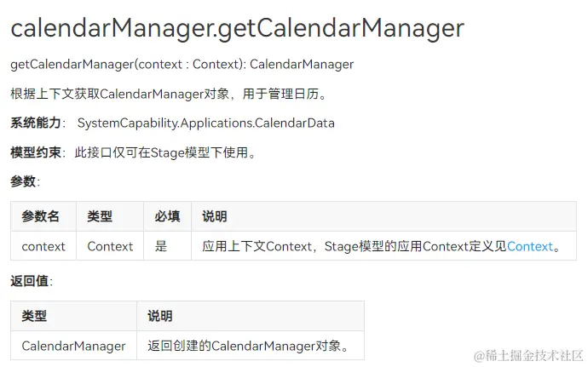Image resolution: width=588 pixels, height=367 pixels.
Task: Click the 参数 section label
Action: [x=24, y=181]
